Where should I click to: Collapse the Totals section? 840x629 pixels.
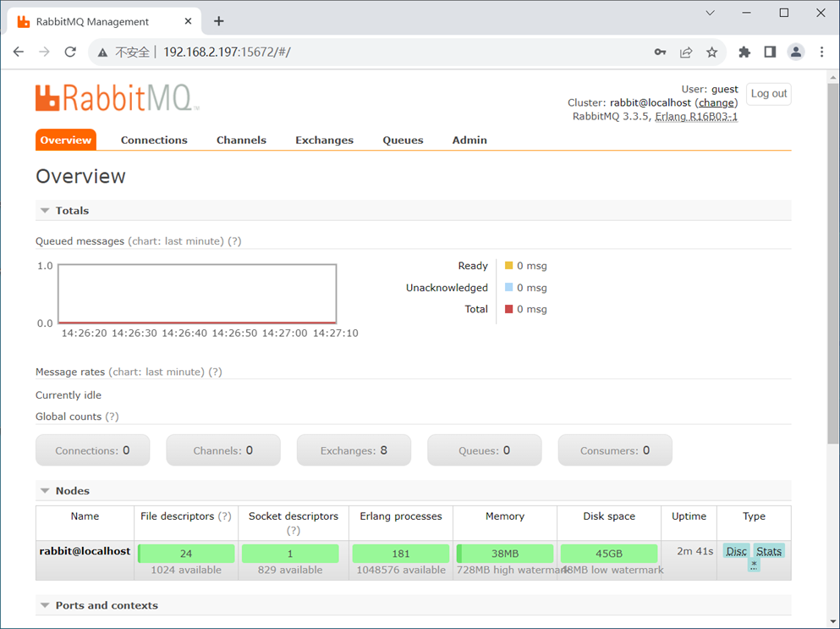[45, 211]
